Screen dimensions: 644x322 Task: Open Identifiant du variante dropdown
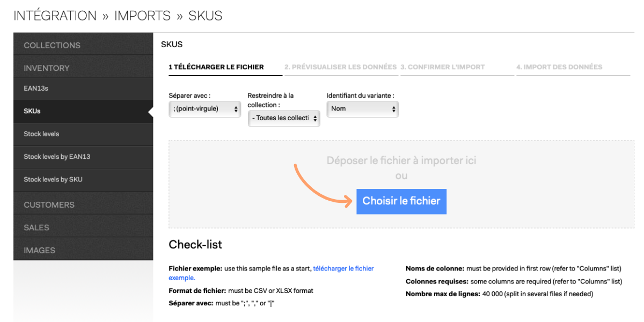(363, 109)
